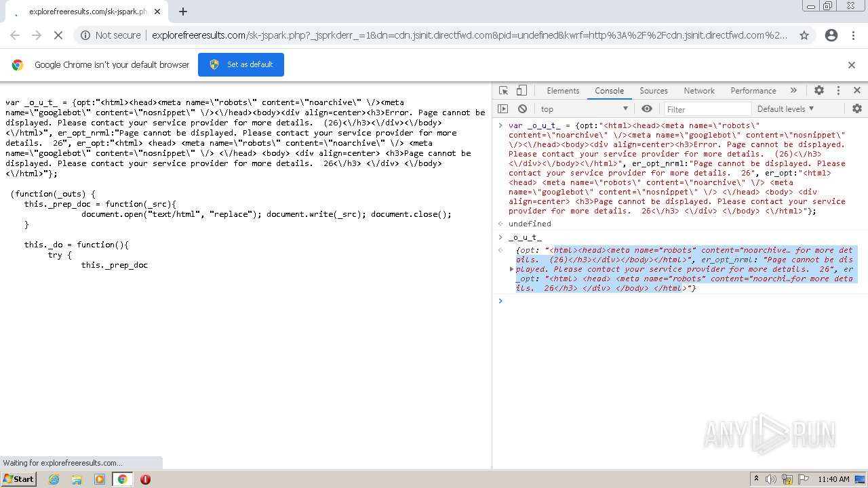Screen dimensions: 868x488
Task: Switch to the Network tab
Action: tap(699, 90)
